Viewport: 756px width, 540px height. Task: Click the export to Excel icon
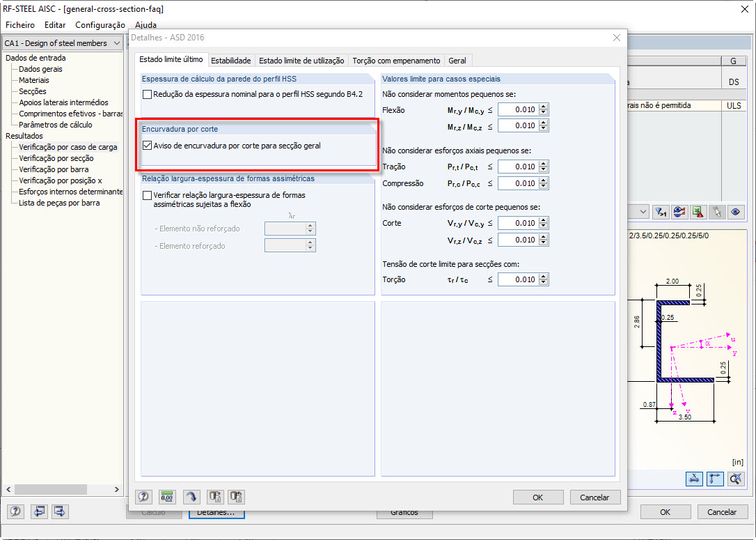coord(698,212)
